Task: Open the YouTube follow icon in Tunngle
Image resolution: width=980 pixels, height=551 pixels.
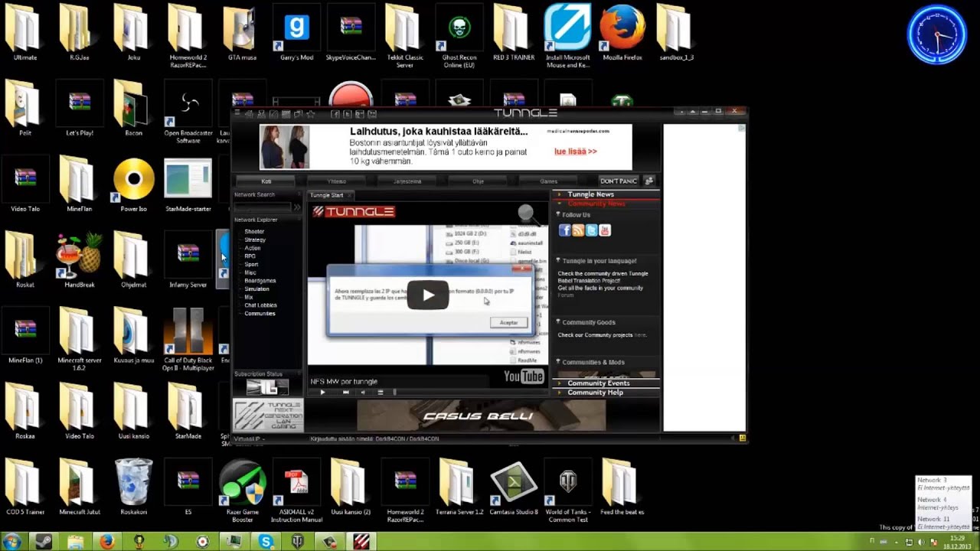Action: coord(605,230)
